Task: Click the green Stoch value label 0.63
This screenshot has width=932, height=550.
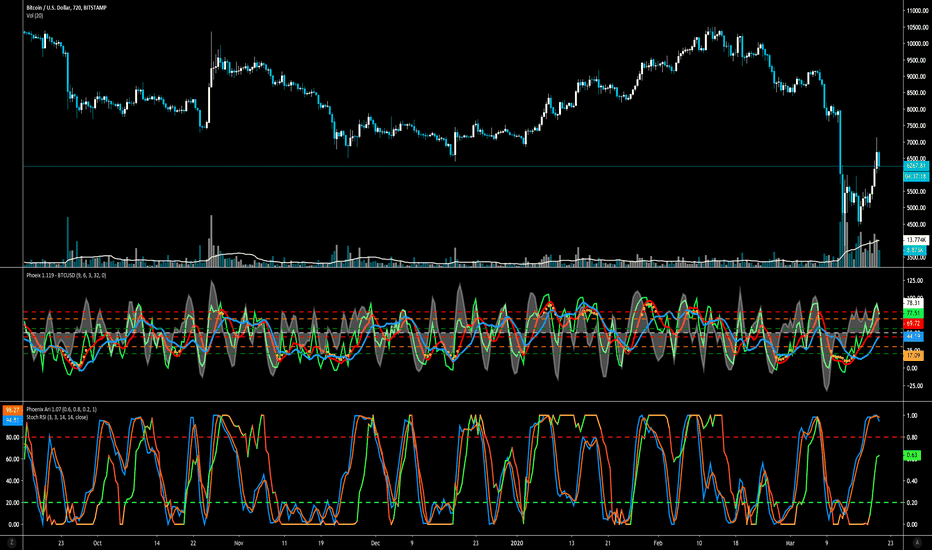Action: pyautogui.click(x=912, y=455)
